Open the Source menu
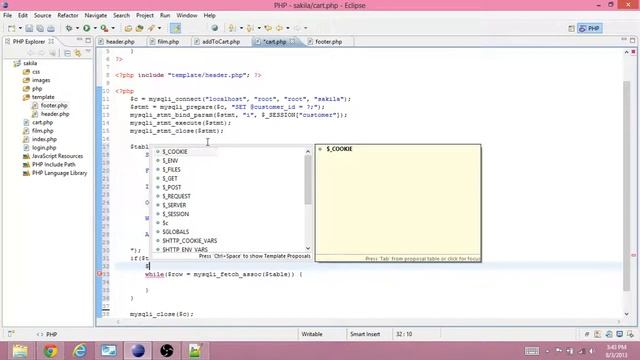 click(42, 15)
